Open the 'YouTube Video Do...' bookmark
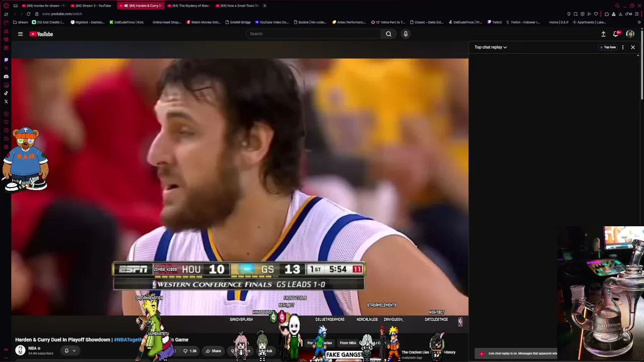Image resolution: width=644 pixels, height=362 pixels. 272,22
